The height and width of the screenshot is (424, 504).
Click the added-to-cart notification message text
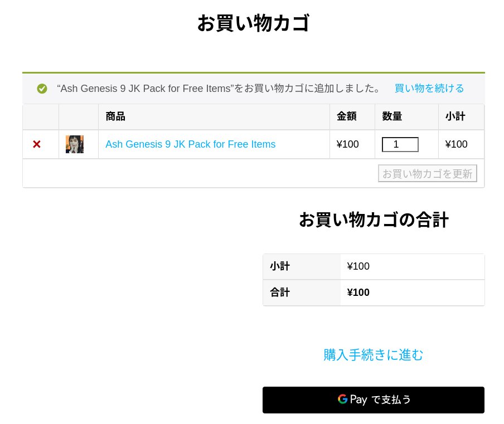point(219,88)
